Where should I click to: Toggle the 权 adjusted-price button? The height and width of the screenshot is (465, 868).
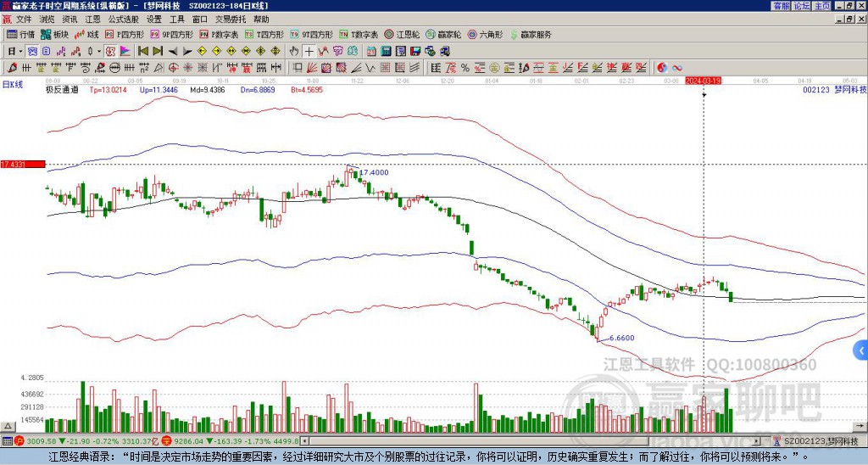point(110,52)
